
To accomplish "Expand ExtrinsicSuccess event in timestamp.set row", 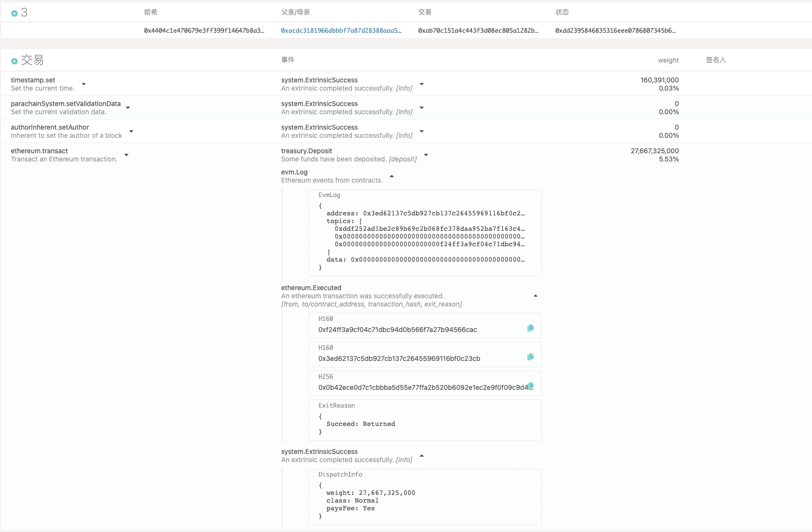I will (422, 84).
